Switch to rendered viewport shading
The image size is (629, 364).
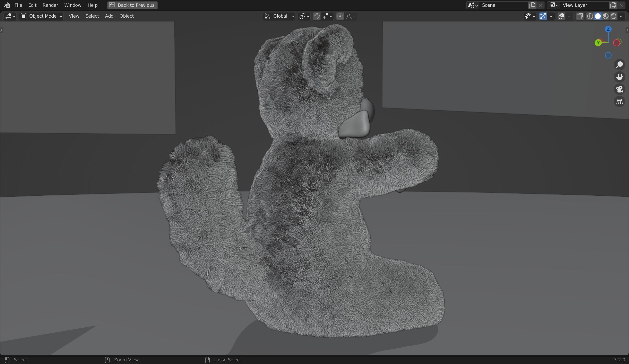tap(614, 16)
